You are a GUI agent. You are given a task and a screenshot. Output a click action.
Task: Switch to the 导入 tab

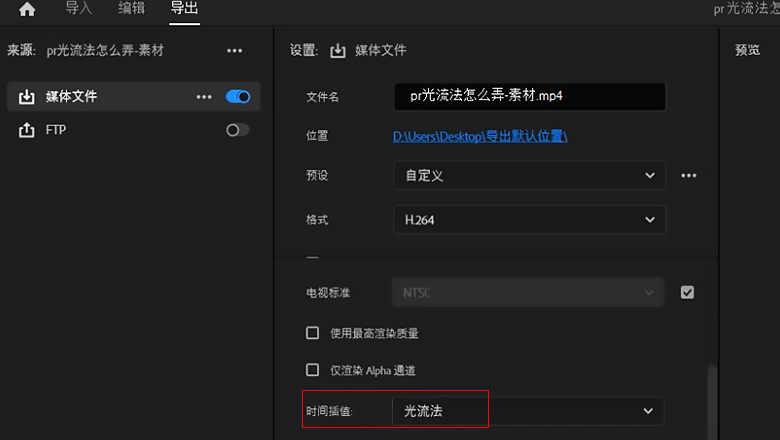(x=79, y=8)
